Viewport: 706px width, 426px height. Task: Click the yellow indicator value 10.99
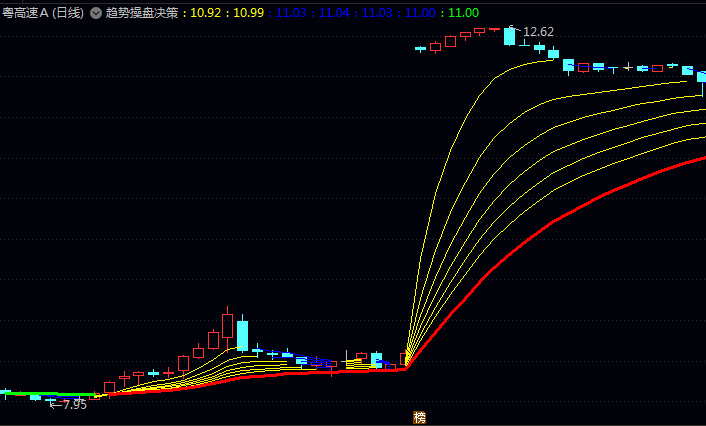pyautogui.click(x=249, y=13)
